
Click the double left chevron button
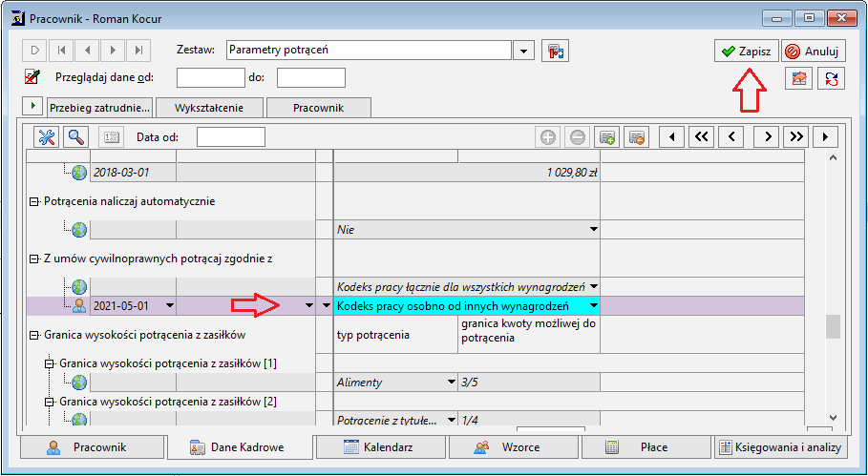(x=702, y=137)
